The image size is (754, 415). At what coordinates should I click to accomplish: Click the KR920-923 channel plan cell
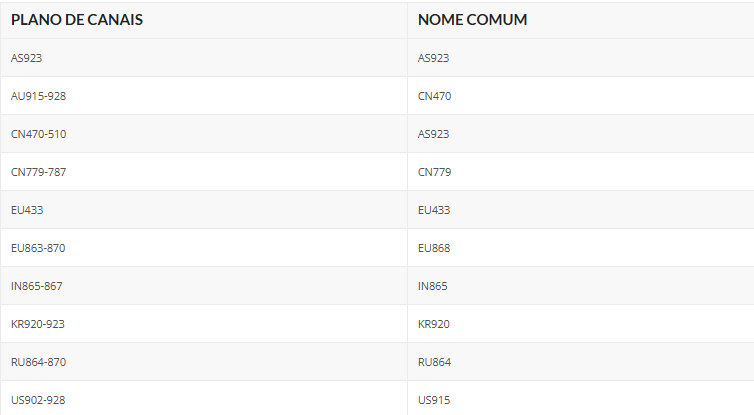pyautogui.click(x=38, y=324)
